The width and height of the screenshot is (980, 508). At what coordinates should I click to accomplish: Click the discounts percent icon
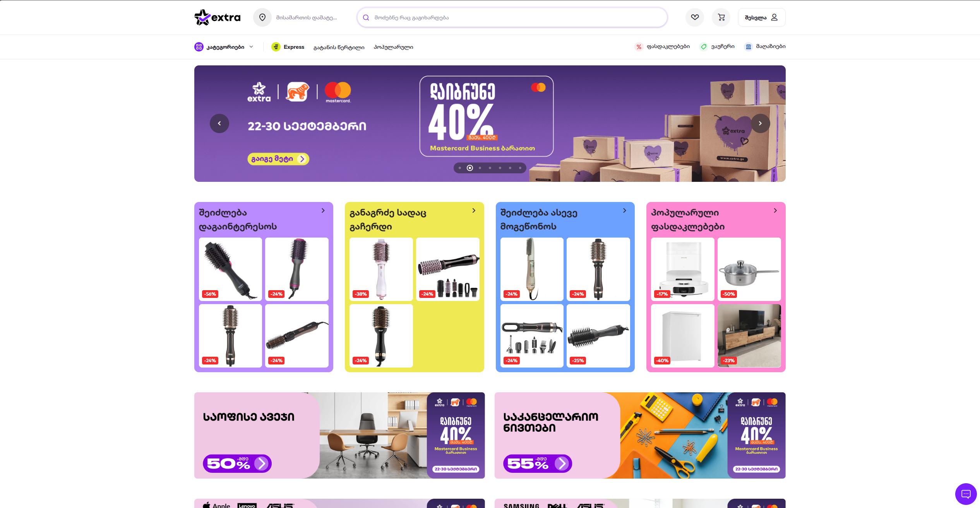click(x=639, y=47)
